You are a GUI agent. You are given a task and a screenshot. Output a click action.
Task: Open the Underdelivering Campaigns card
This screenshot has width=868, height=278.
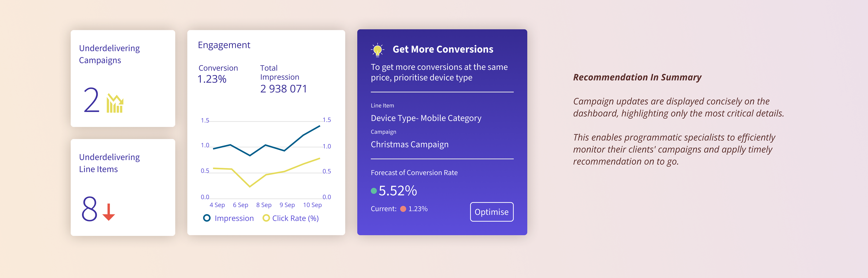tap(123, 78)
